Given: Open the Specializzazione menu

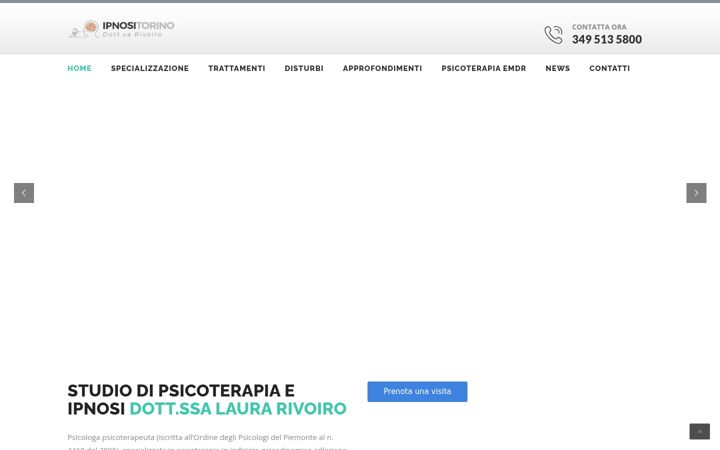Looking at the screenshot, I should click(x=150, y=68).
